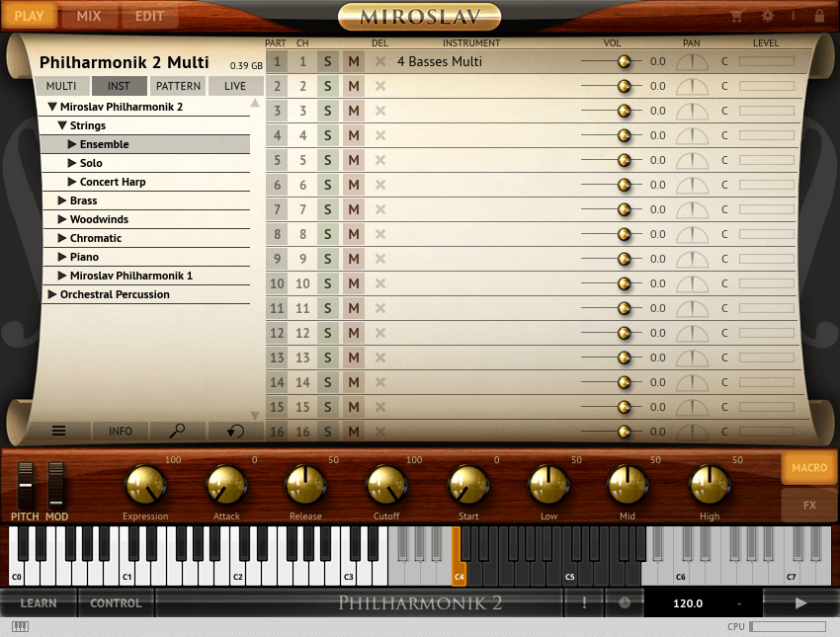Collapse the Strings category
840x637 pixels.
click(x=62, y=125)
